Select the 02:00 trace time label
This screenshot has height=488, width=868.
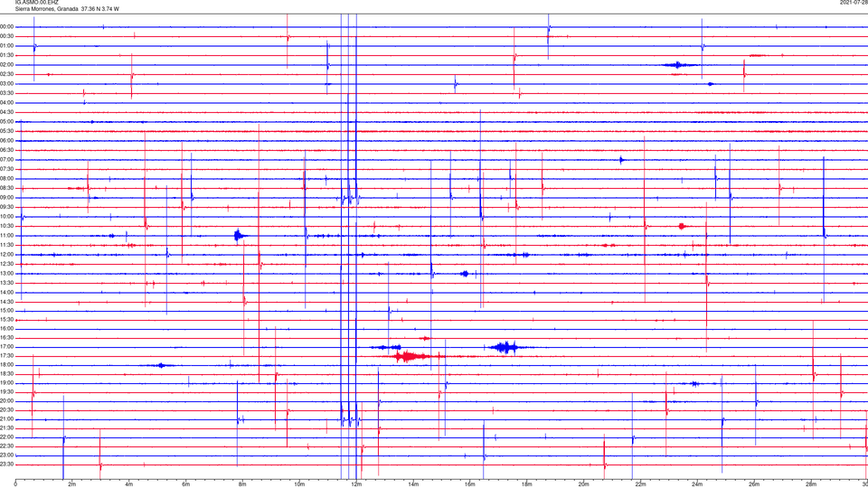[x=7, y=65]
